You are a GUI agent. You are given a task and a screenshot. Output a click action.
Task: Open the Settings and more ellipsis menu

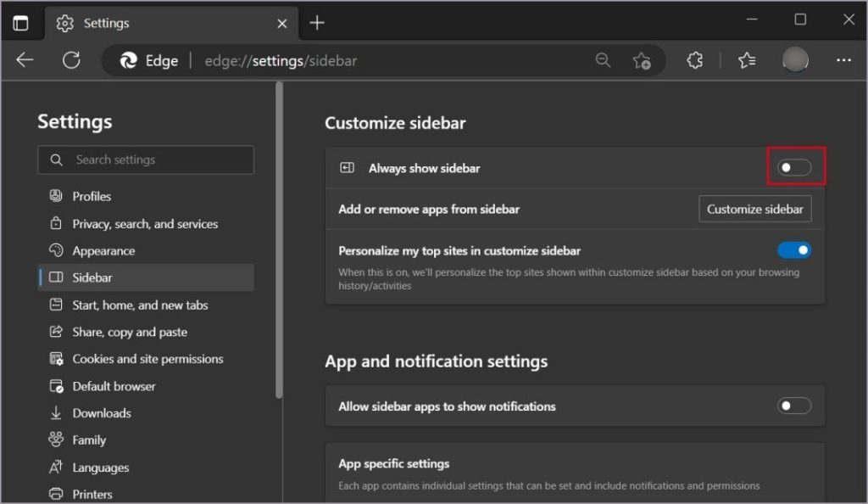pos(843,59)
